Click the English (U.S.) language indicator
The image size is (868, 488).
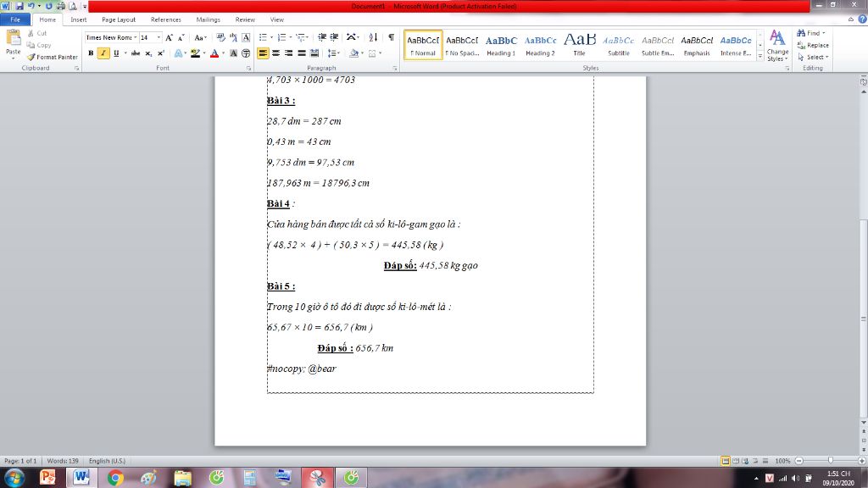click(107, 461)
